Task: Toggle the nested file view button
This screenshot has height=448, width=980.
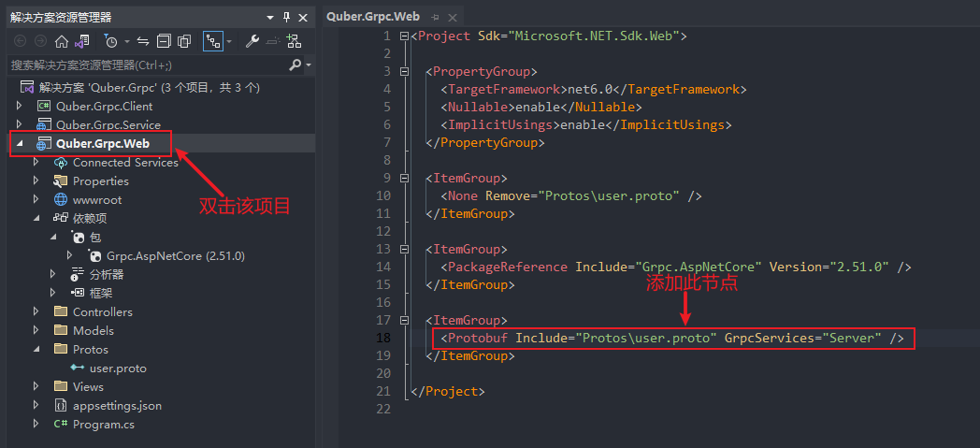Action: click(x=213, y=42)
